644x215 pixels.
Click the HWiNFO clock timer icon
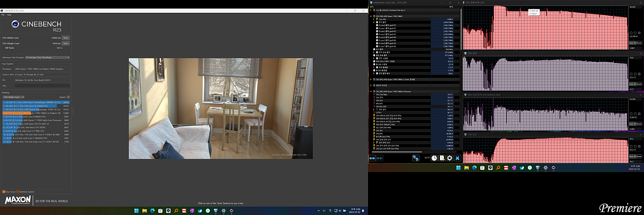pyautogui.click(x=434, y=158)
